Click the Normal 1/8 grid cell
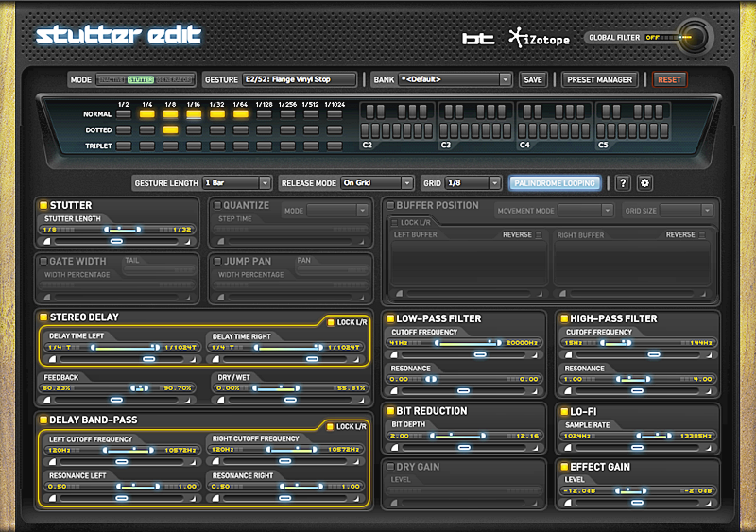The height and width of the screenshot is (532, 756). tap(170, 114)
